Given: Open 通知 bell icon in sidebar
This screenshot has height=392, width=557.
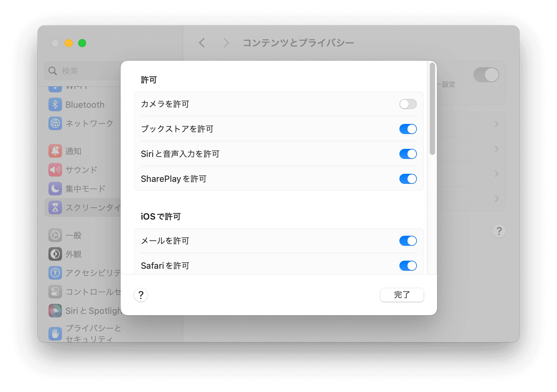Looking at the screenshot, I should point(55,151).
